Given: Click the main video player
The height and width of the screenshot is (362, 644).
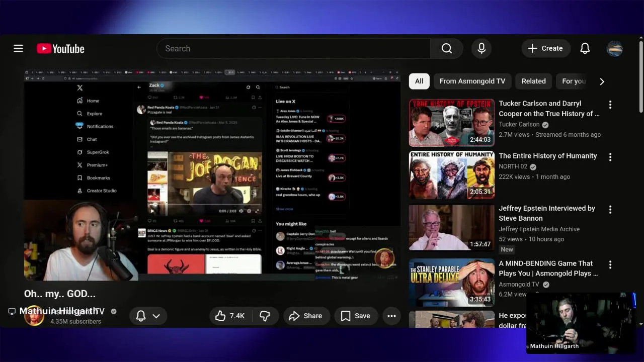Looking at the screenshot, I should tap(212, 175).
